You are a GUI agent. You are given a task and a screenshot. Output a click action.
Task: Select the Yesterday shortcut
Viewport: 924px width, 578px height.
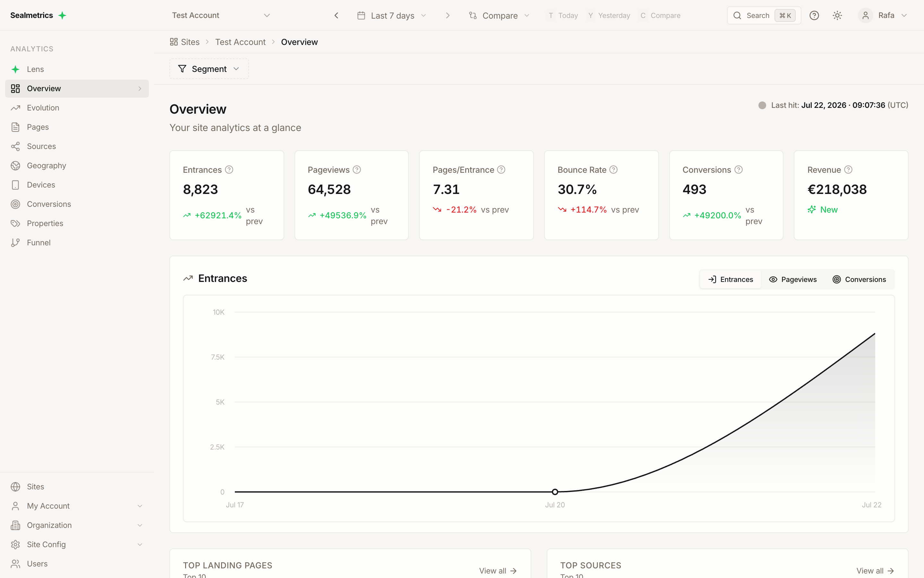pos(609,15)
